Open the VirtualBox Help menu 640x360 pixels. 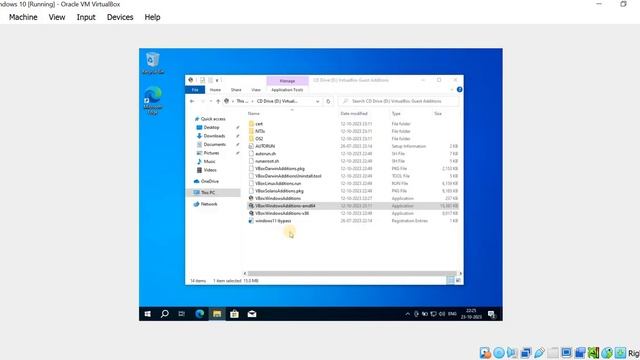pos(152,17)
